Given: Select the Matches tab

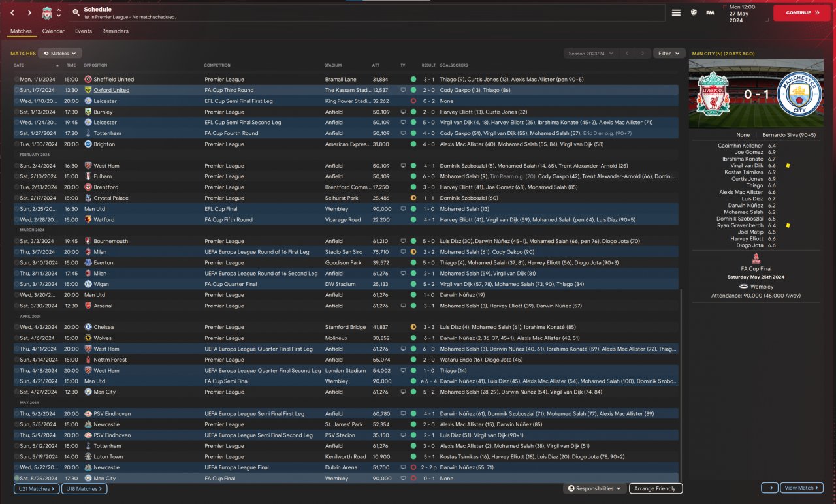Looking at the screenshot, I should click(x=21, y=31).
